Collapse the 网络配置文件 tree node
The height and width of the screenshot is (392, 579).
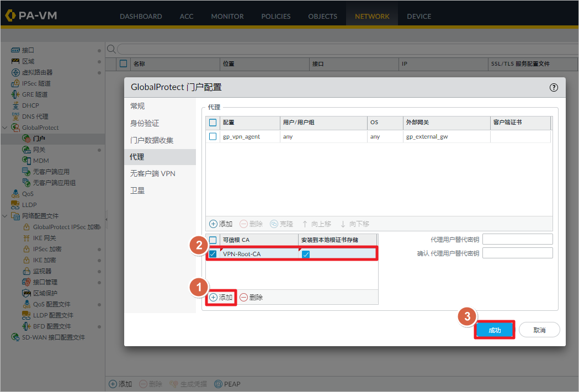5,216
